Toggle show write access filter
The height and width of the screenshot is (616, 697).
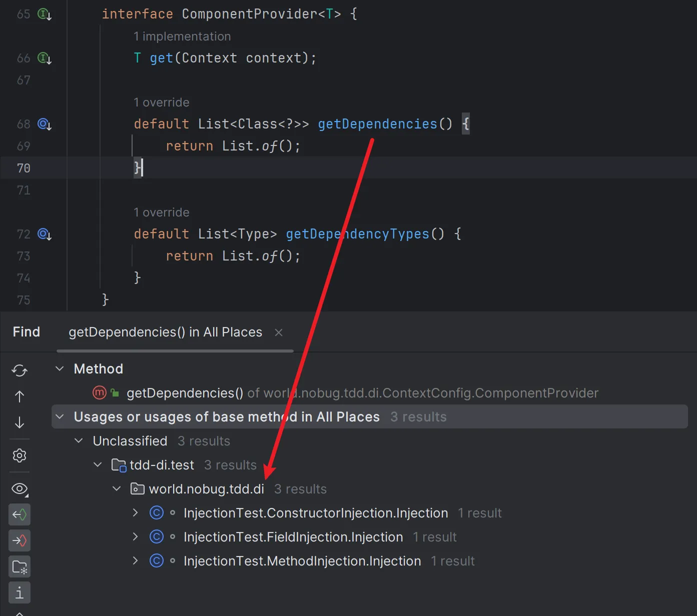tap(20, 540)
